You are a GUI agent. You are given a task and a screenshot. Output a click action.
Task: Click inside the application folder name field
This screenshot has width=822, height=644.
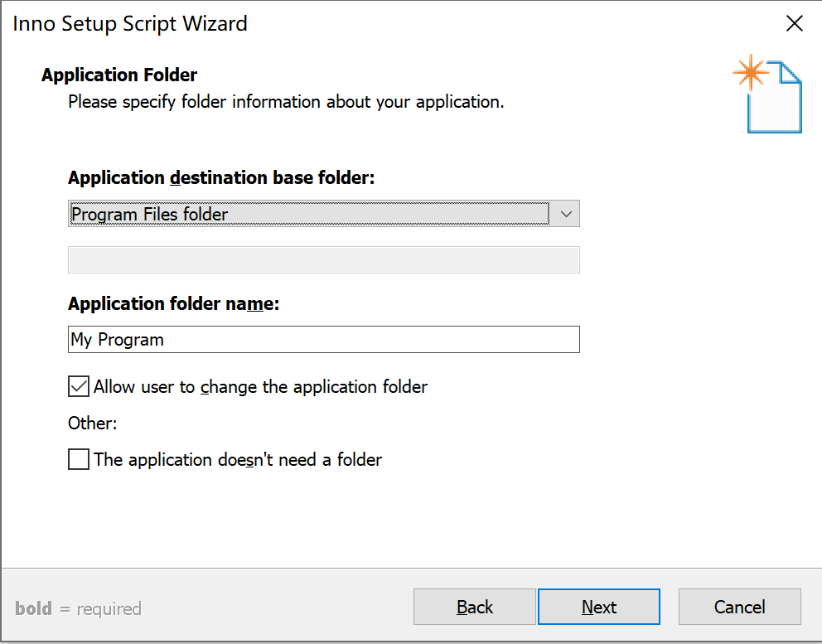[x=323, y=339]
